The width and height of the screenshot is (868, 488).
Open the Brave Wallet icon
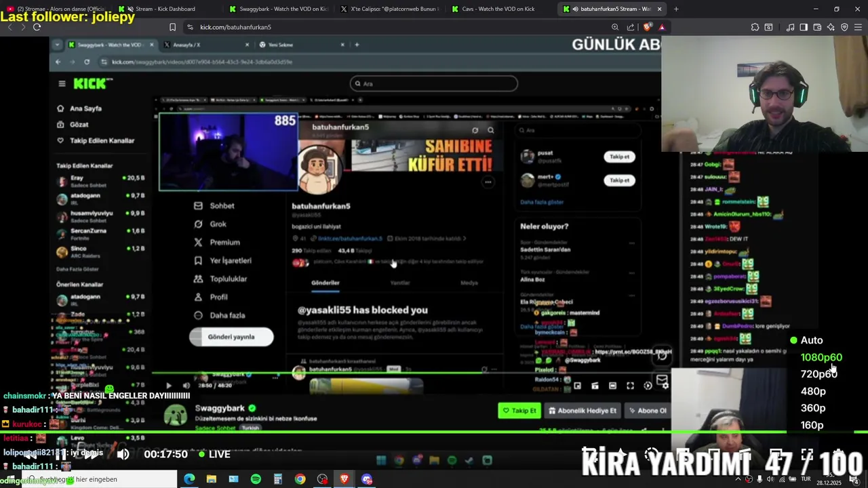point(817,27)
